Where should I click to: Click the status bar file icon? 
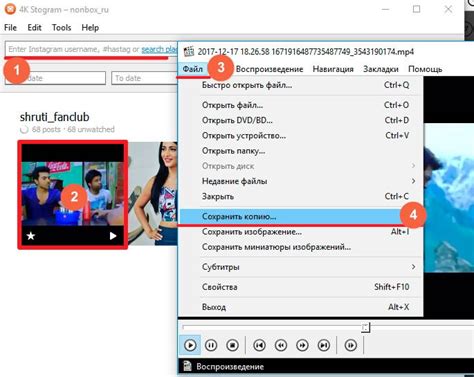(187, 366)
